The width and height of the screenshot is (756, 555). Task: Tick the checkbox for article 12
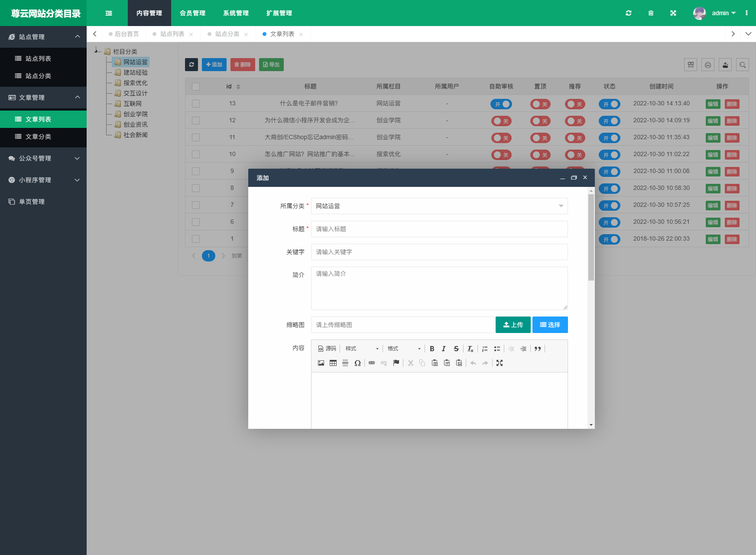[x=196, y=121]
